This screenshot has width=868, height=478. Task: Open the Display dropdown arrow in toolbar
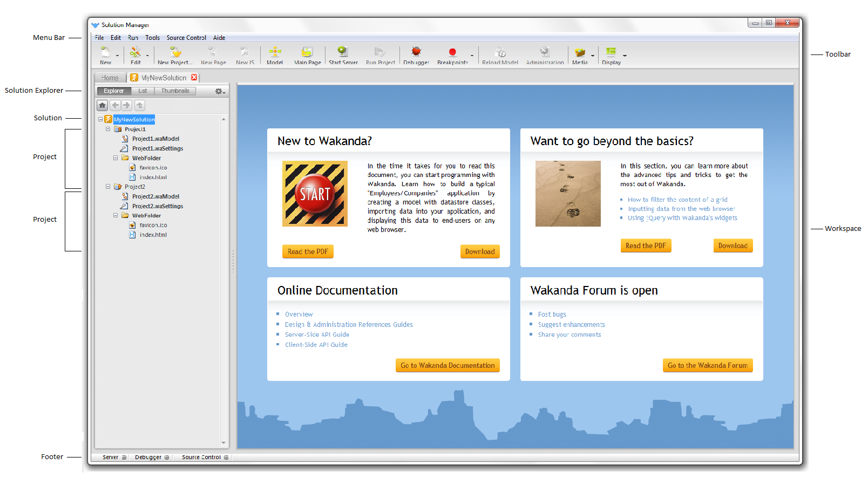625,56
